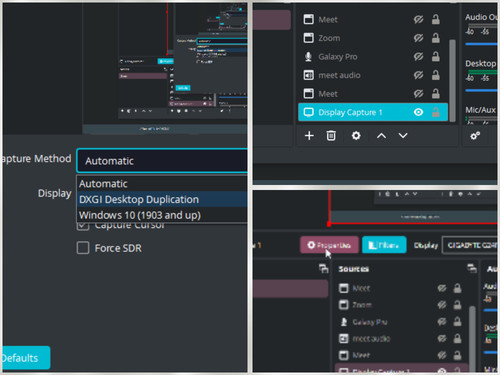Click the lock icon on the Display Capture 1 row
This screenshot has height=375, width=500.
coord(436,112)
